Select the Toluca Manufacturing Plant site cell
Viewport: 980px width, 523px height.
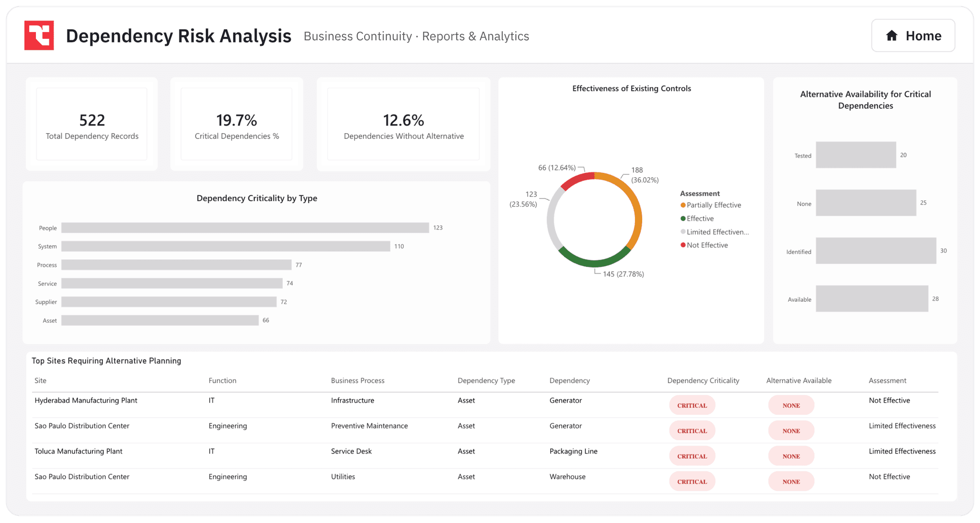(x=78, y=451)
